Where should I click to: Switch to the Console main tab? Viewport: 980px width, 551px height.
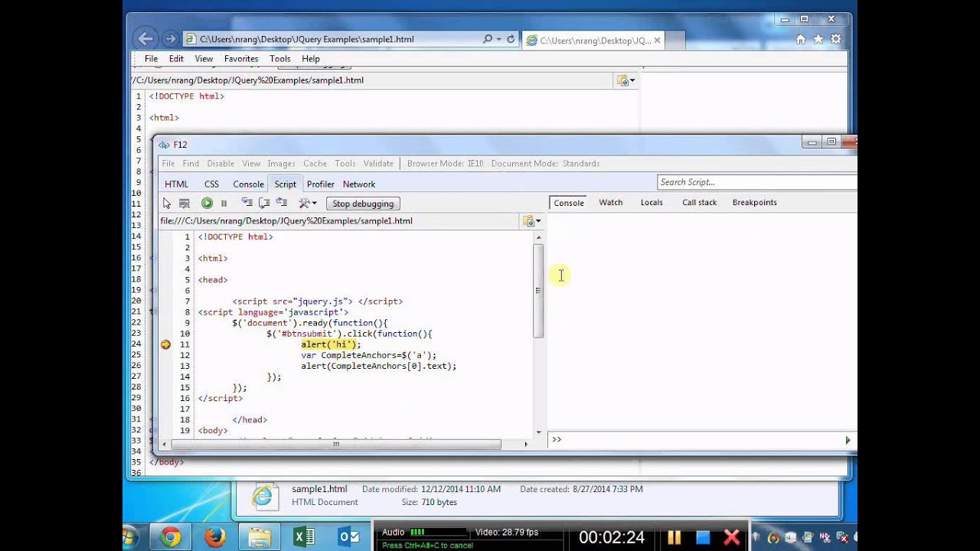[x=248, y=184]
